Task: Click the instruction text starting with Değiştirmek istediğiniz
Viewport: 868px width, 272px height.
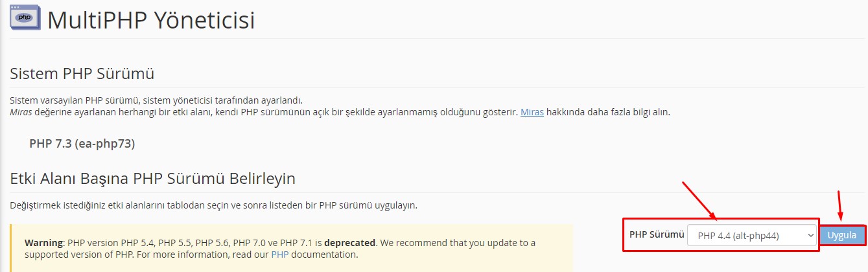Action: click(213, 205)
